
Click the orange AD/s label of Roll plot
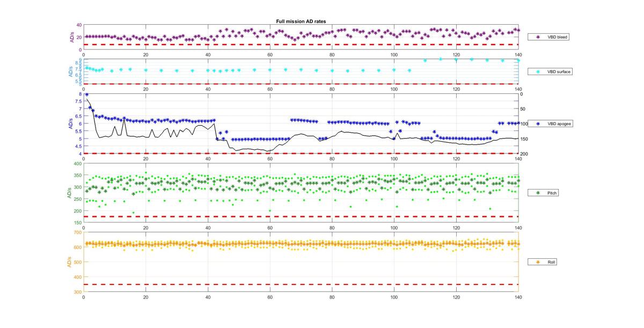(x=69, y=262)
